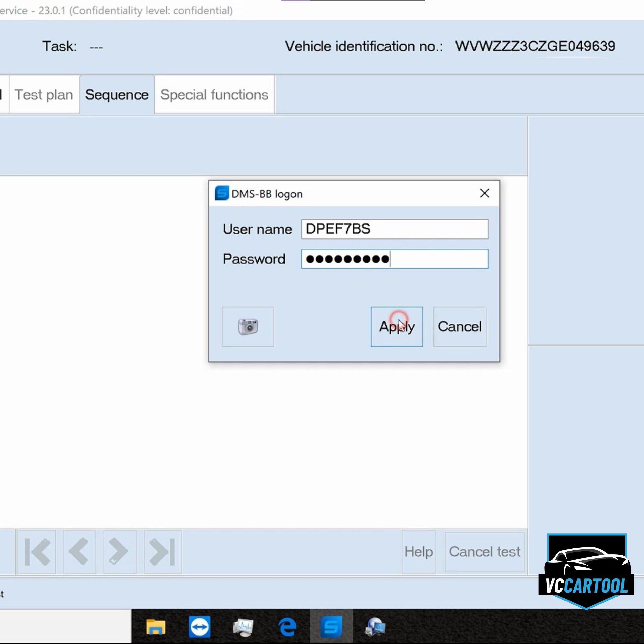Open the Special functions tab
The image size is (644, 644).
(x=214, y=95)
